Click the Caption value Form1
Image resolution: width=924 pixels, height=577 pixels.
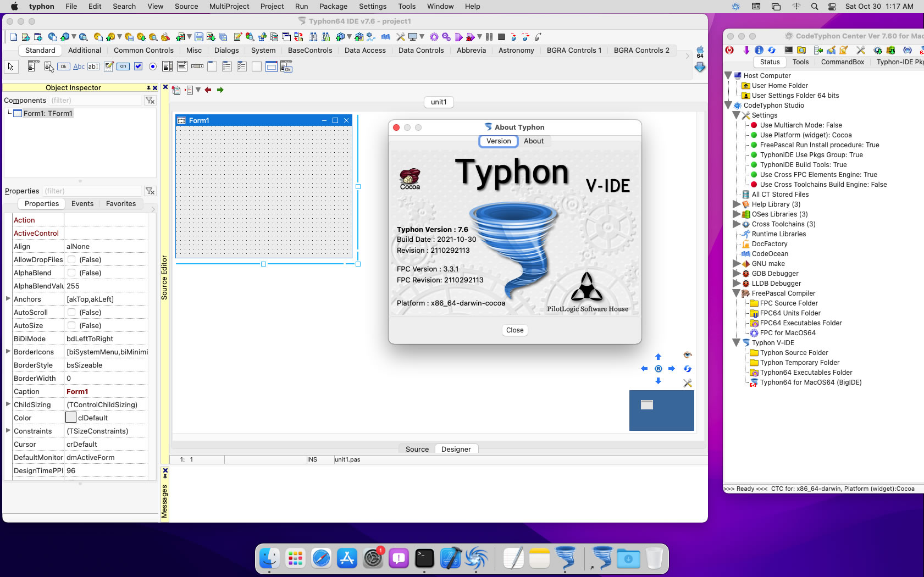click(x=78, y=392)
